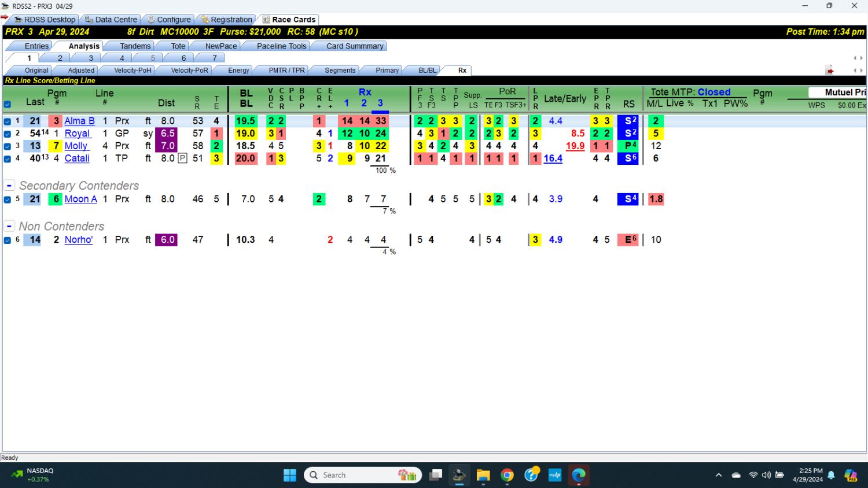
Task: Uncheck the checkbox for row 3 Molly
Action: click(x=8, y=146)
